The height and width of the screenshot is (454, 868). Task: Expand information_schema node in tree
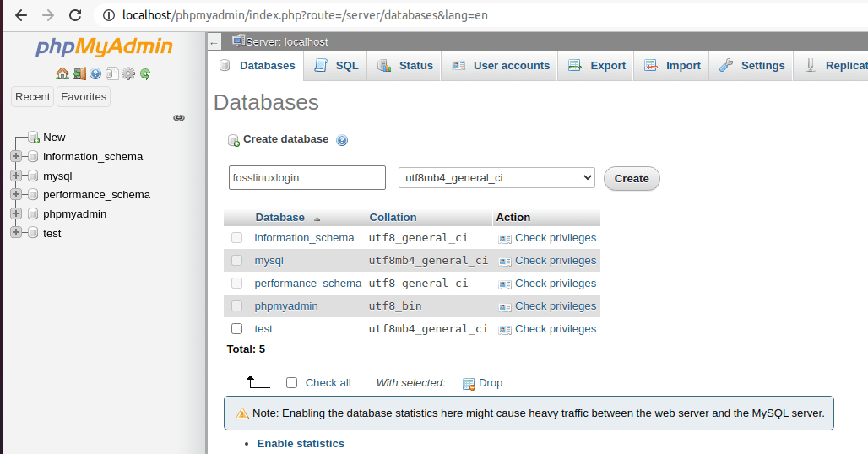(16, 156)
